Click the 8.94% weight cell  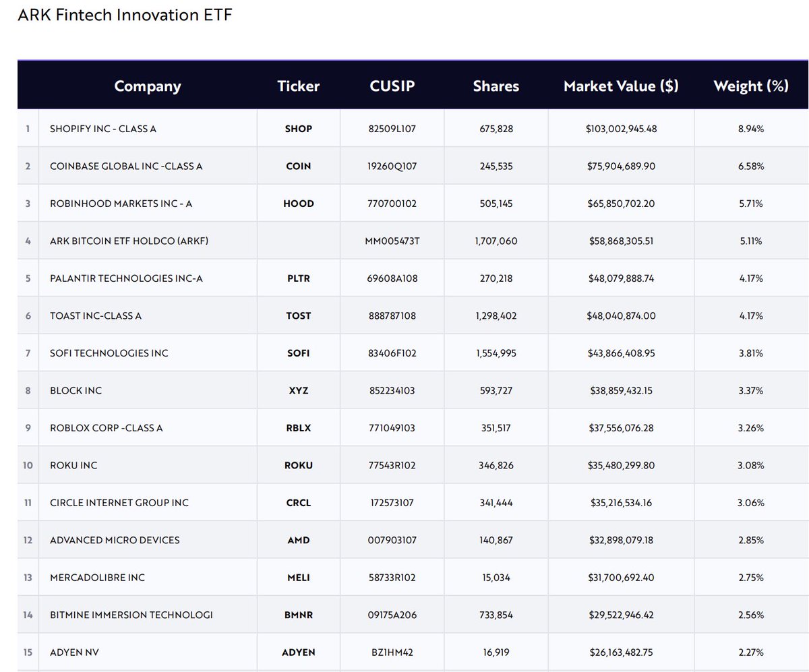[751, 128]
